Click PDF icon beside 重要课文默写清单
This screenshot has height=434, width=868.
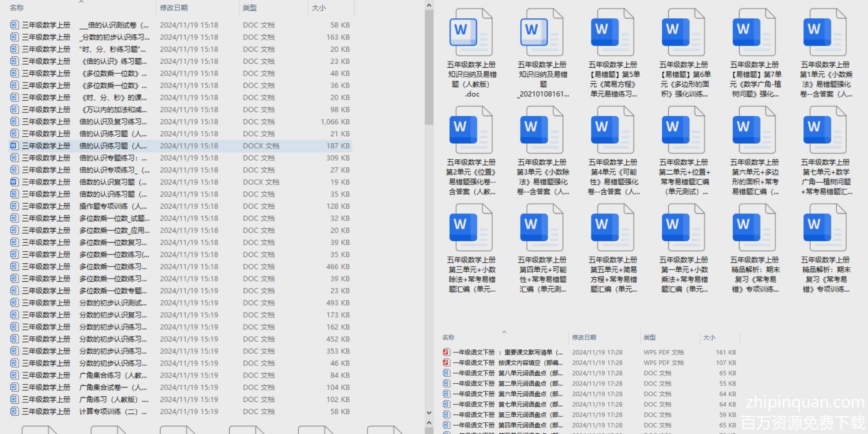(446, 352)
